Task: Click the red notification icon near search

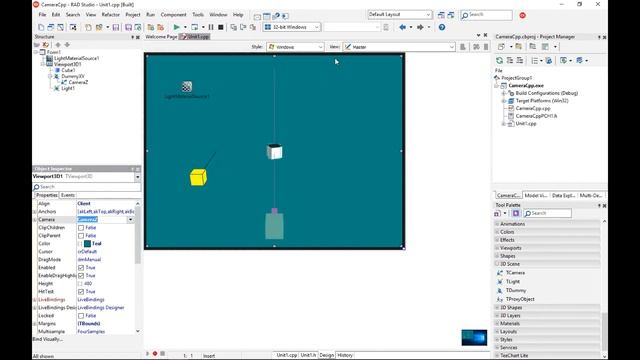Action: [x=522, y=15]
